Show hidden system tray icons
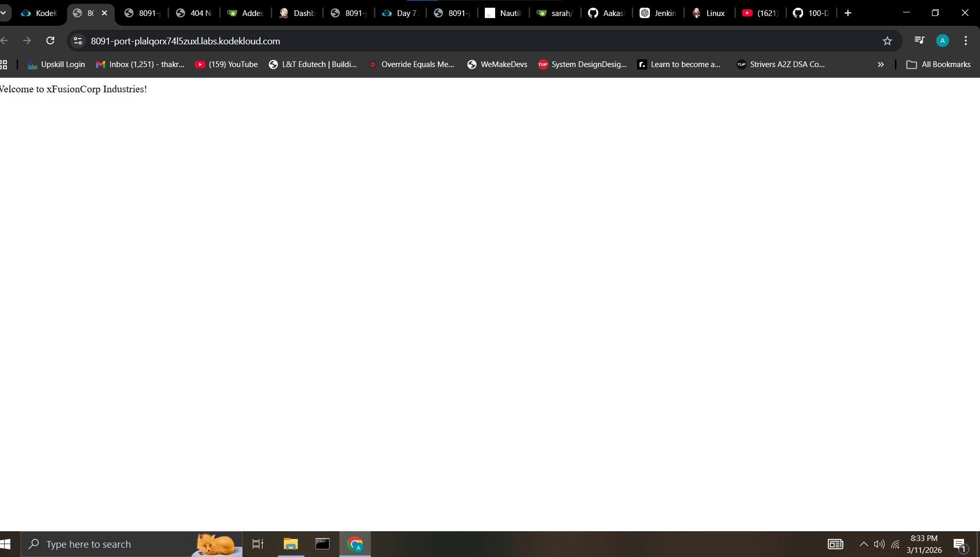980x557 pixels. coord(863,544)
